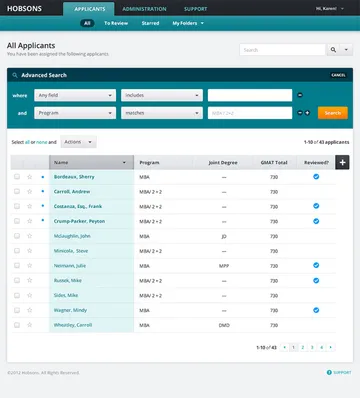Click the top Search input field

click(x=282, y=50)
